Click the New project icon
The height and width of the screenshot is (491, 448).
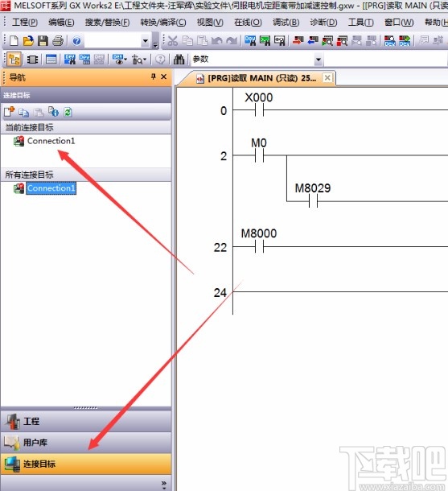tap(14, 41)
